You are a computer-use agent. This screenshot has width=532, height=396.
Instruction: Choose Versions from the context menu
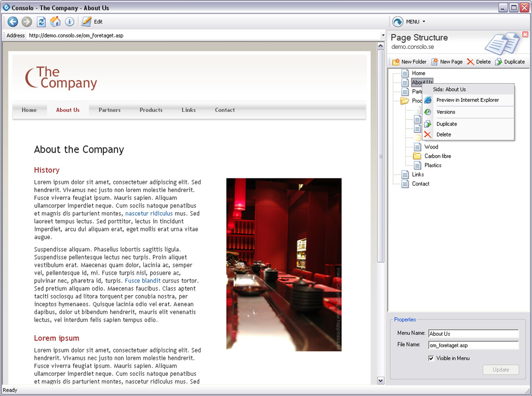468,112
